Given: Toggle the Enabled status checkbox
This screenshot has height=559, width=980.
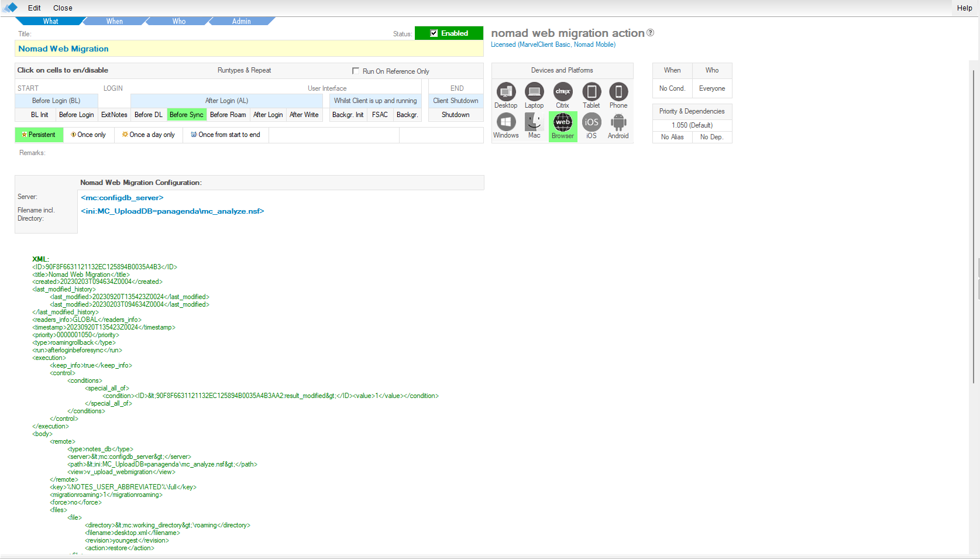Looking at the screenshot, I should [434, 33].
